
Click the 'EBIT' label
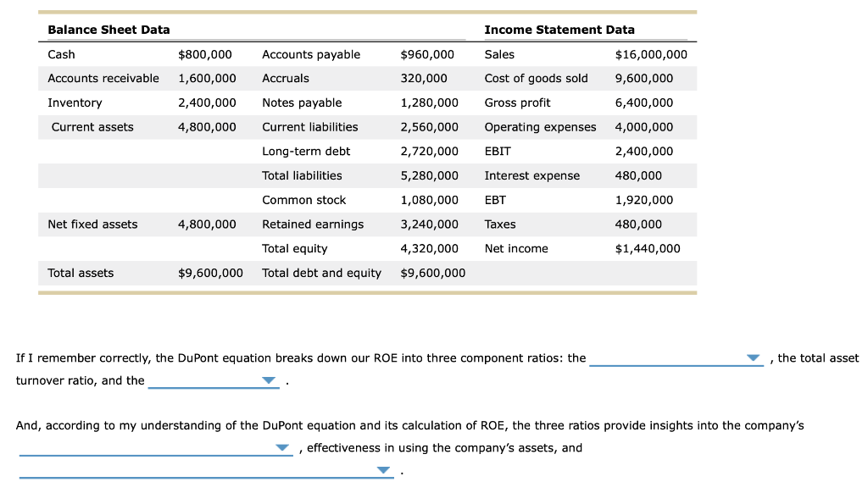click(x=498, y=152)
